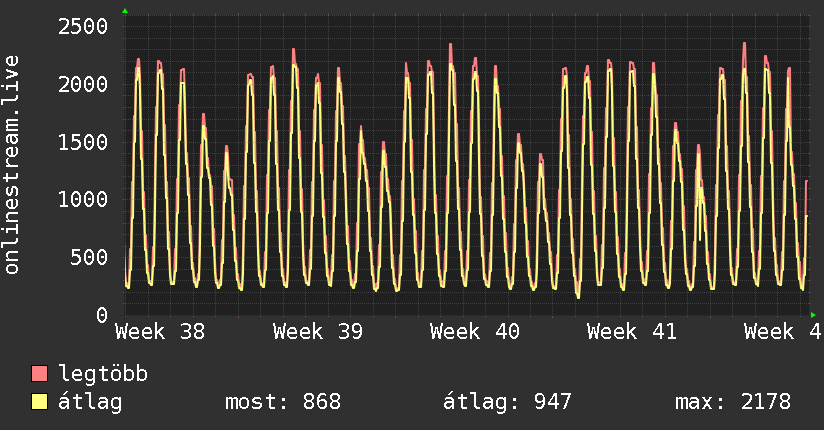Viewport: 824px width, 430px height.
Task: Click the Week 40 axis label
Action: [475, 332]
